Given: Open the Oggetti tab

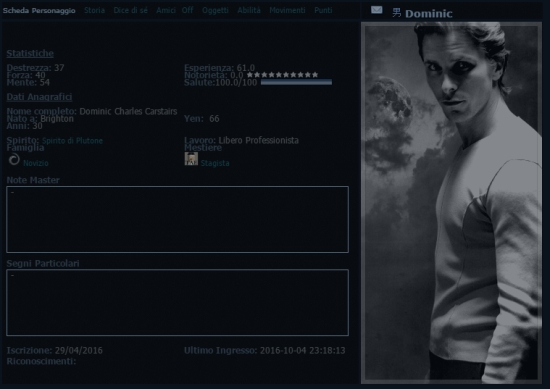Looking at the screenshot, I should [x=215, y=11].
